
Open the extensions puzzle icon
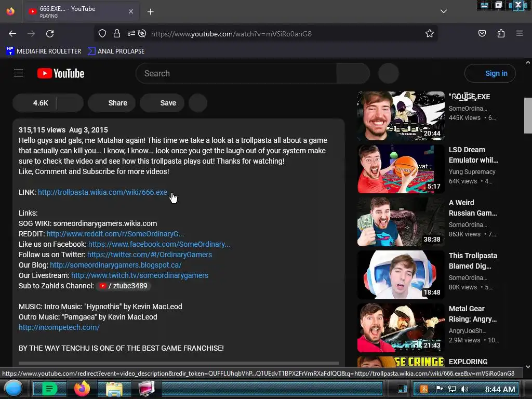coord(501,33)
